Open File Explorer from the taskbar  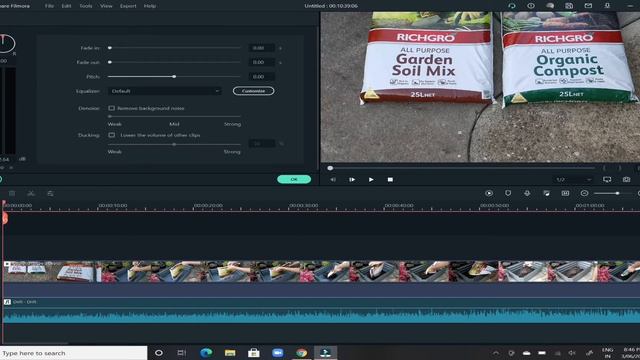pyautogui.click(x=230, y=353)
